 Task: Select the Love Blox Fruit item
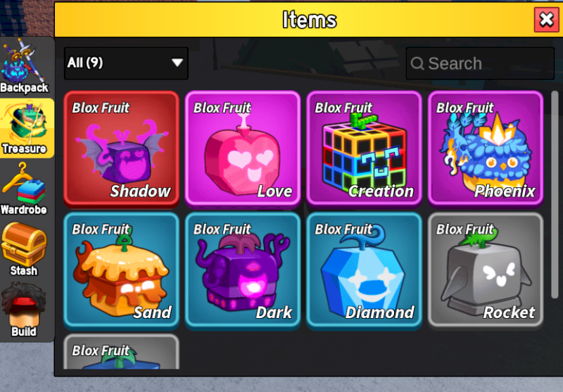[x=243, y=149]
